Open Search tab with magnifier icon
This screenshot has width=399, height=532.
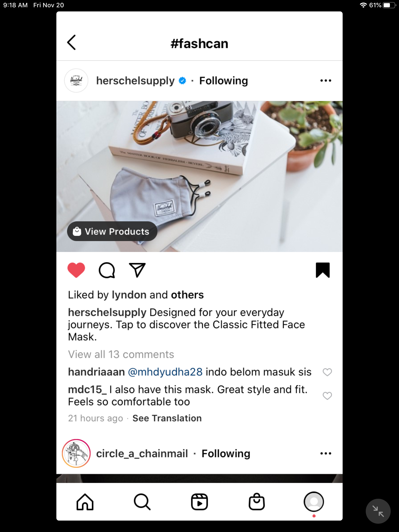[142, 502]
